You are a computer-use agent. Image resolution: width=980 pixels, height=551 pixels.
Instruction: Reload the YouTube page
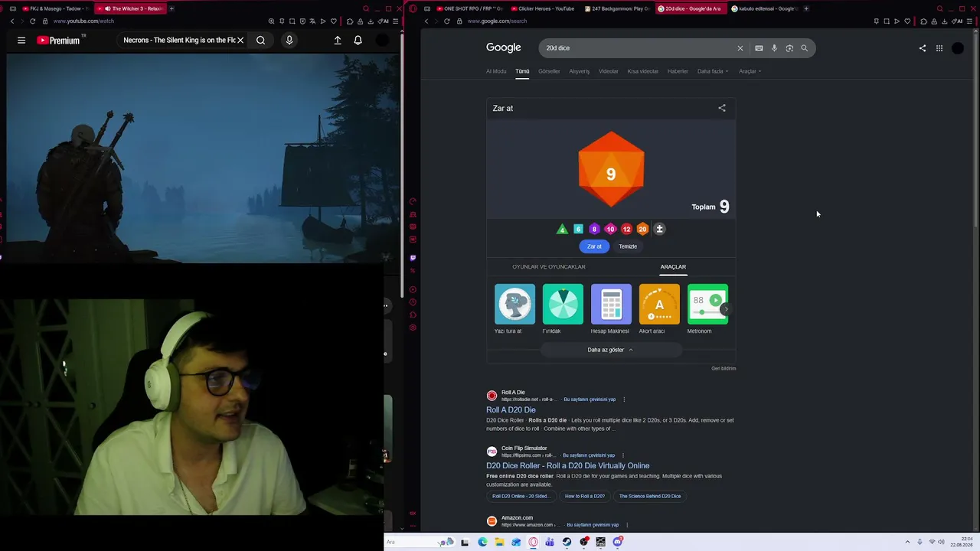[x=32, y=21]
